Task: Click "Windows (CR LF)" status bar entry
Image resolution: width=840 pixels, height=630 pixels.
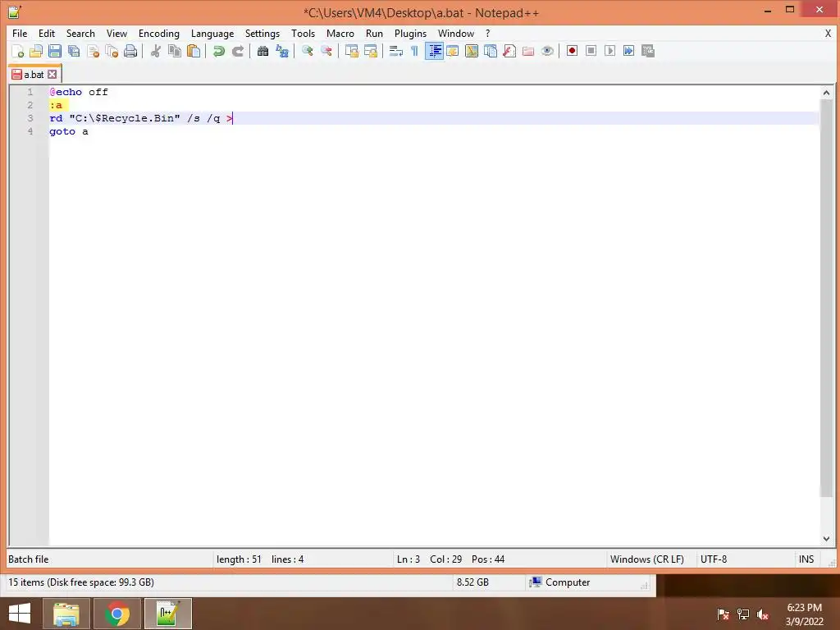Action: [x=647, y=559]
